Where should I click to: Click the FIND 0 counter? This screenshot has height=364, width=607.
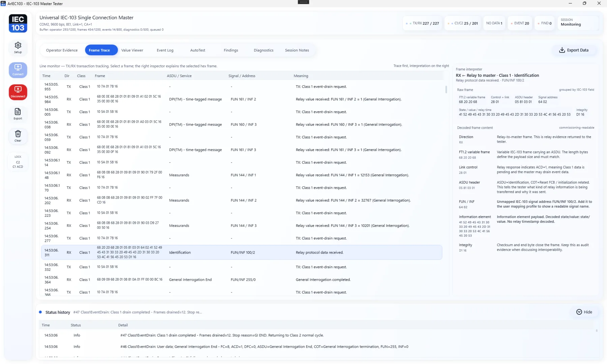click(544, 23)
